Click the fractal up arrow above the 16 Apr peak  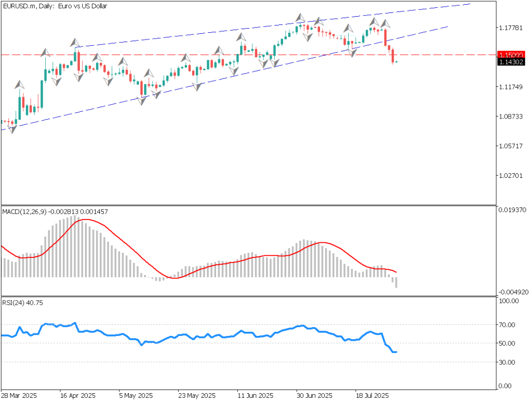point(75,43)
